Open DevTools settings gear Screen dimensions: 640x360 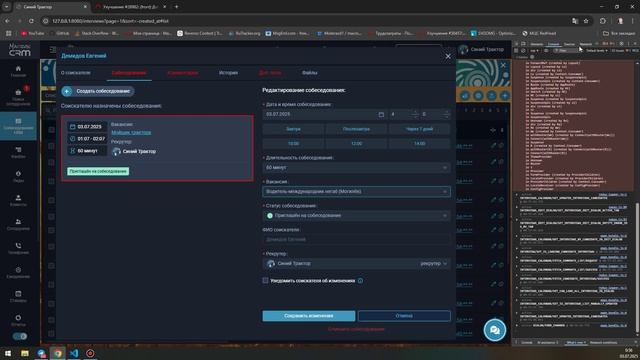coord(622,44)
